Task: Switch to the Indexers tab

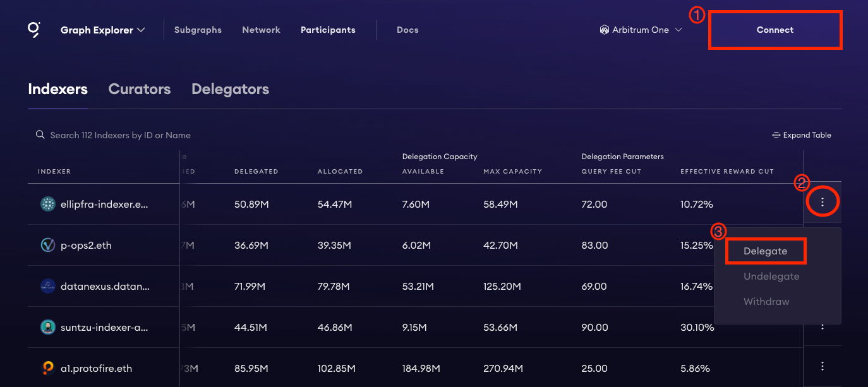Action: (x=57, y=89)
